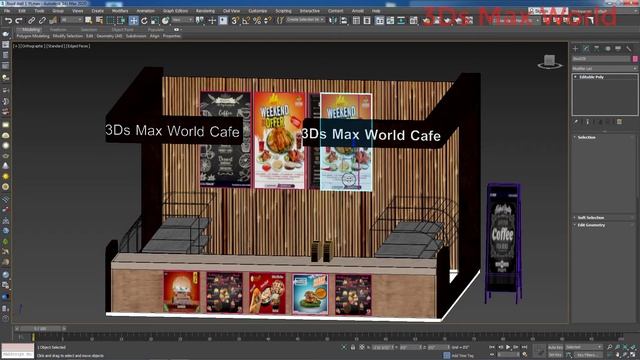Toggle the Angle Snap button

[246, 20]
